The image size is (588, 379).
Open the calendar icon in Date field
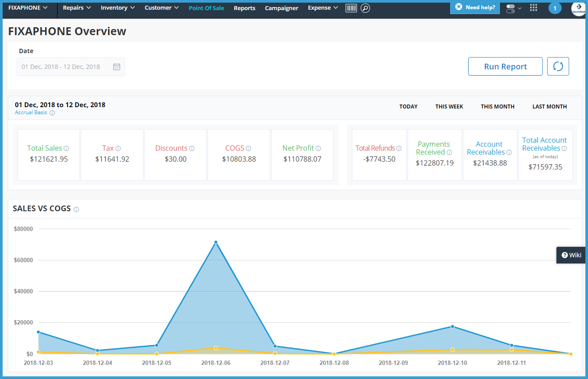pyautogui.click(x=117, y=67)
